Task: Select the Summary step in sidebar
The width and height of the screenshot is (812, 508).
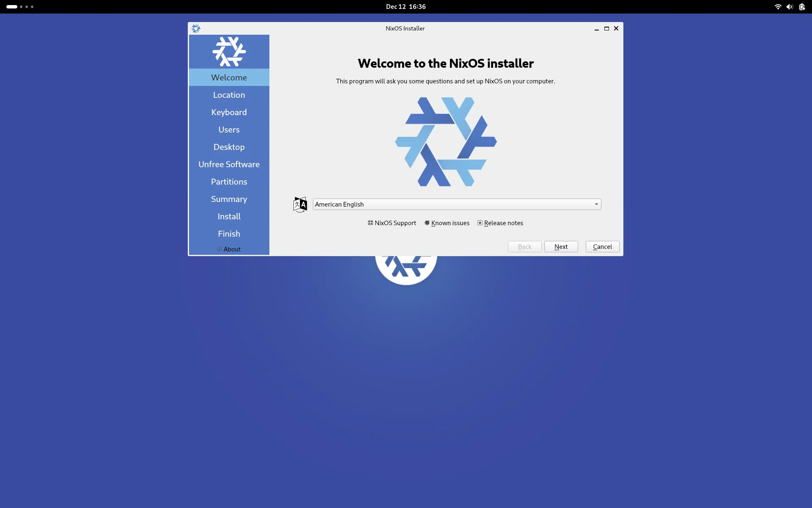Action: tap(228, 199)
